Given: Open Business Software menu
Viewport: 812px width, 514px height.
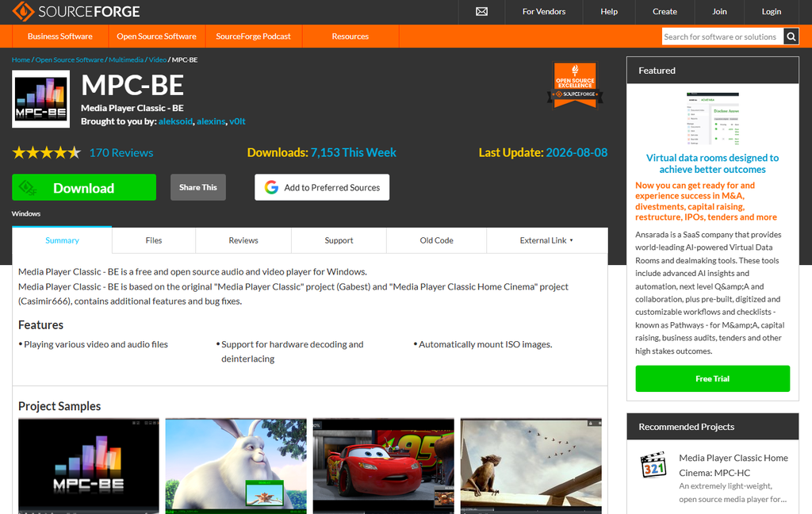Looking at the screenshot, I should pyautogui.click(x=60, y=36).
